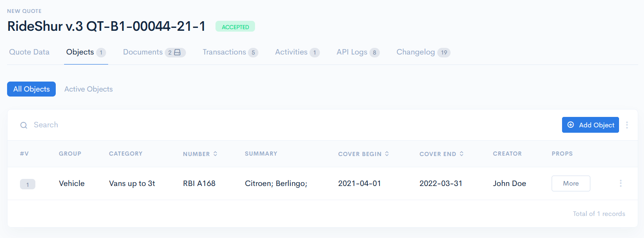The height and width of the screenshot is (238, 644).
Task: Sort objects by Cover End column
Action: (x=461, y=154)
